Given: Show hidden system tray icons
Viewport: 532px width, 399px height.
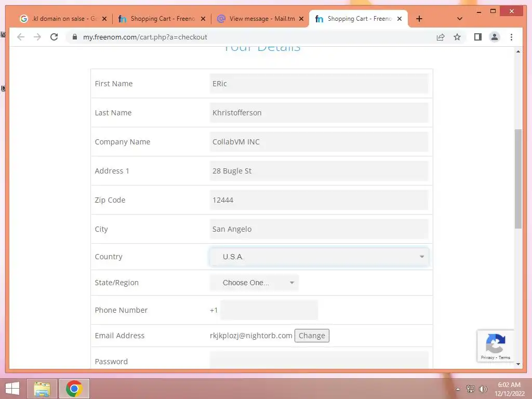Looking at the screenshot, I should [458, 389].
